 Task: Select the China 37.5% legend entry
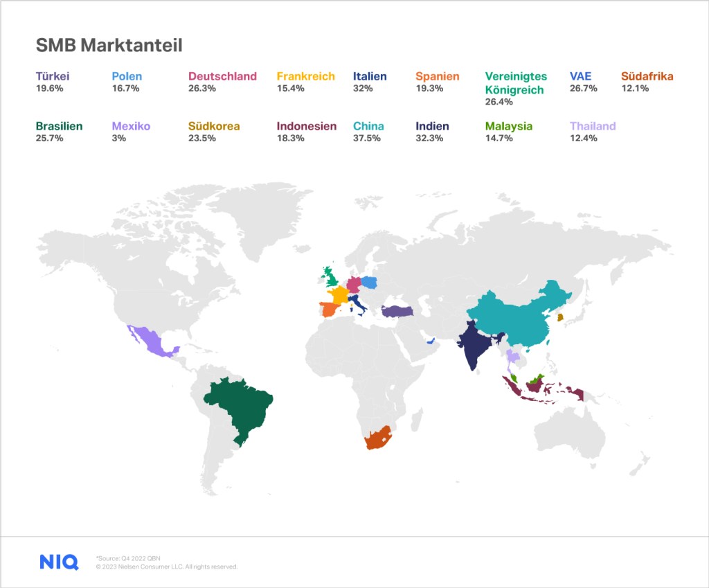(368, 132)
